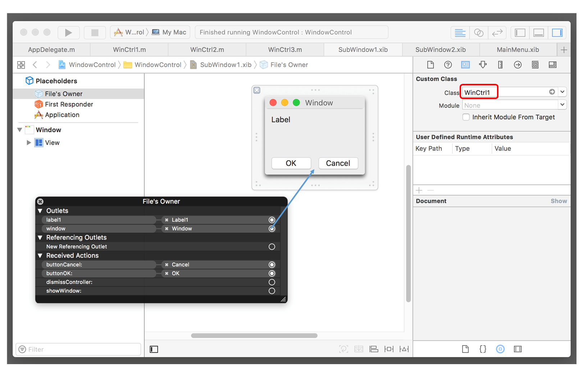Click the New Referencing Outlet connection circle
Viewport: 588px width, 376px height.
click(272, 247)
